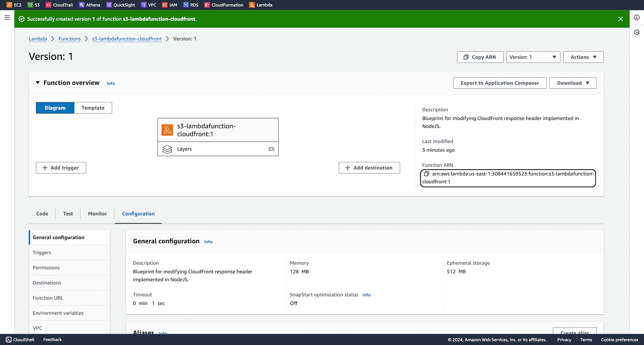644x345 pixels.
Task: Open the CloudTrail shortcut icon
Action: [x=48, y=5]
